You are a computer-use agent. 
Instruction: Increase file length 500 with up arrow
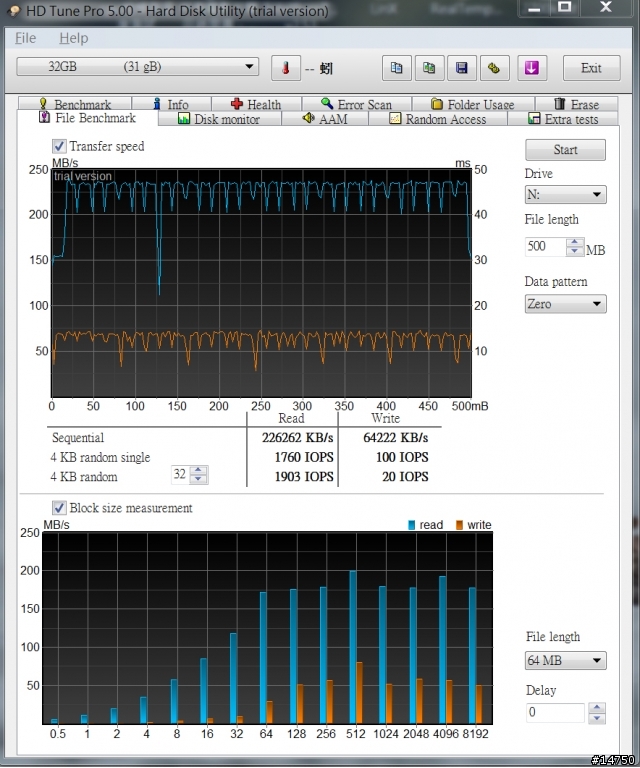click(x=574, y=242)
